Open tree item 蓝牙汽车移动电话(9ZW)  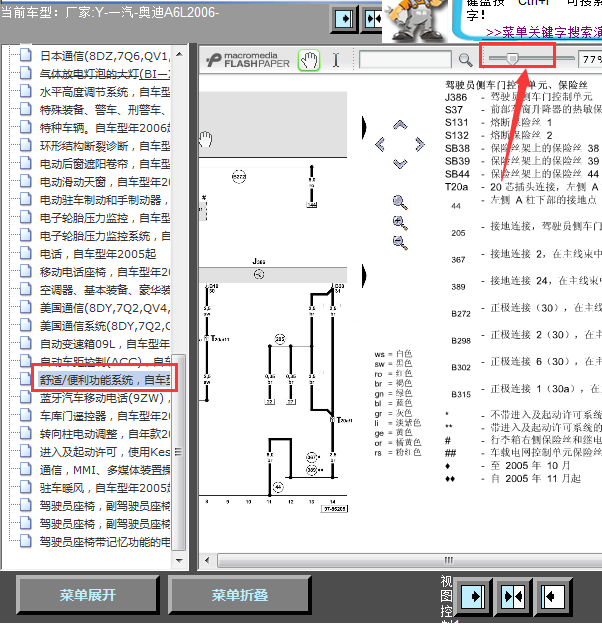pos(105,398)
